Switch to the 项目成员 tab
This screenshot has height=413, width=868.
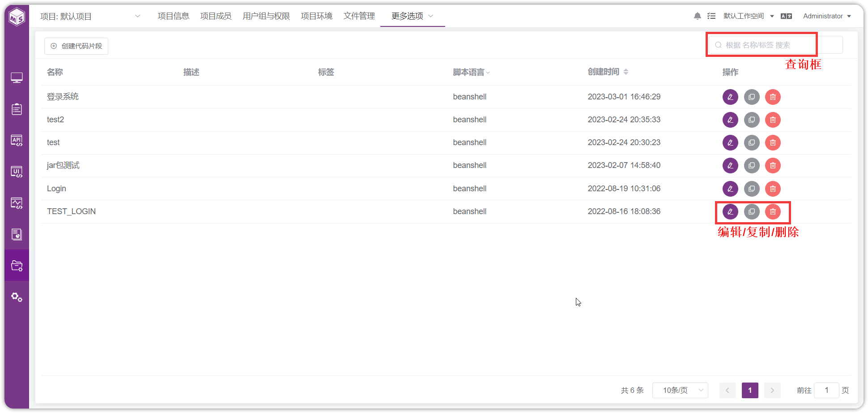click(x=216, y=16)
